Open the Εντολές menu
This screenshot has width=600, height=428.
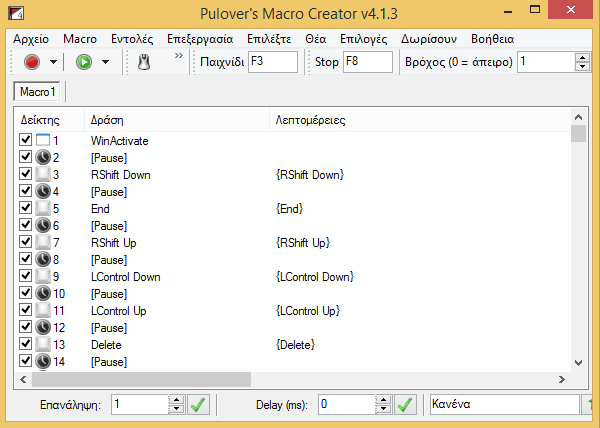point(132,39)
